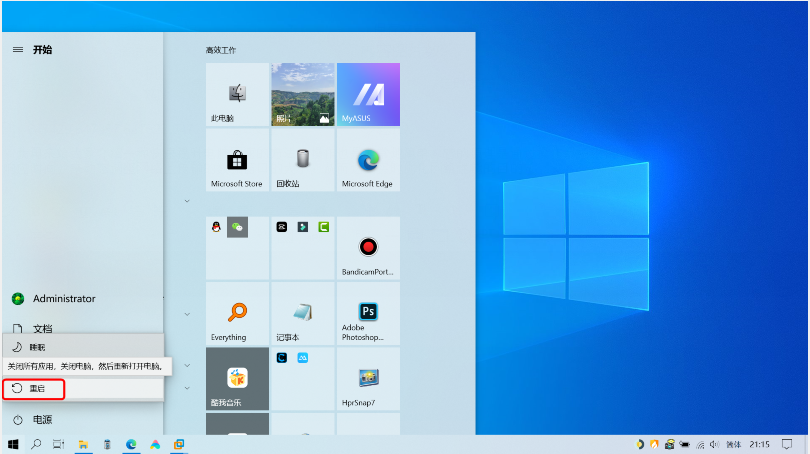The image size is (810, 454).
Task: Click the Windows Start button on taskbar
Action: (x=14, y=444)
